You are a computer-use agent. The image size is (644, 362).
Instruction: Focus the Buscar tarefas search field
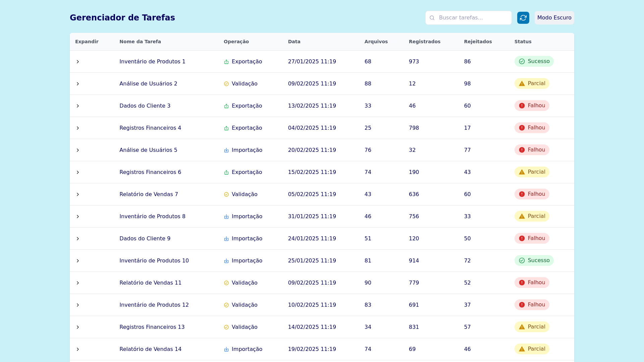pyautogui.click(x=473, y=18)
